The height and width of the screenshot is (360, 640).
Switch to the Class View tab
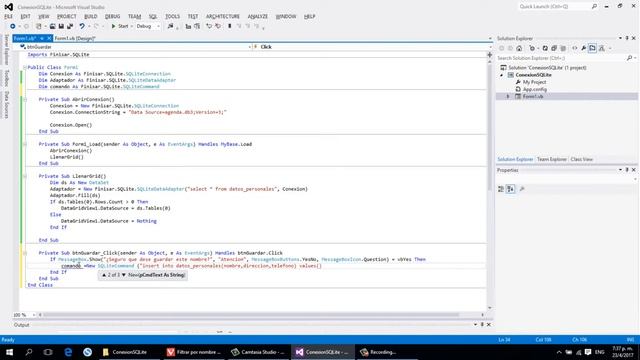point(582,159)
